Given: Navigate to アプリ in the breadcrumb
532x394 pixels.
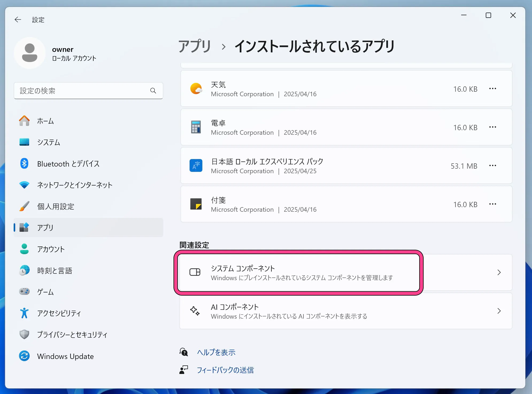Looking at the screenshot, I should [x=195, y=46].
